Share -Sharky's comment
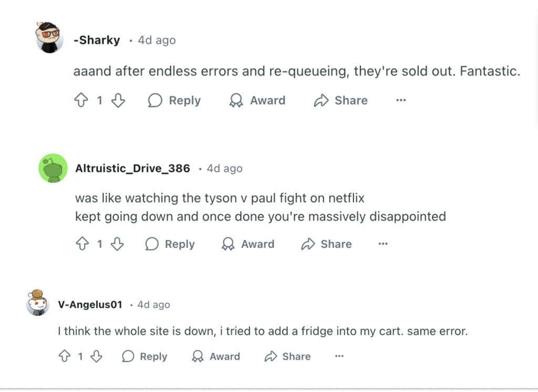This screenshot has height=392, width=538. (340, 100)
